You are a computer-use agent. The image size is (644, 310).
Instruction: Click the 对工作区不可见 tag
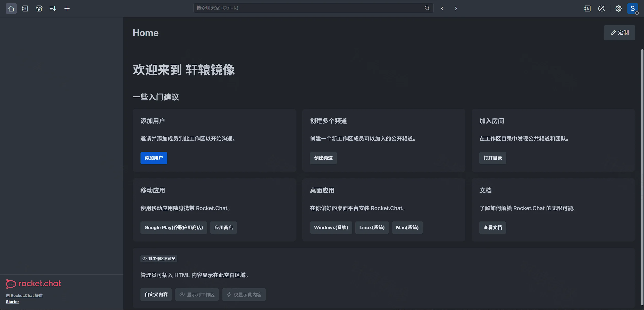coord(159,259)
